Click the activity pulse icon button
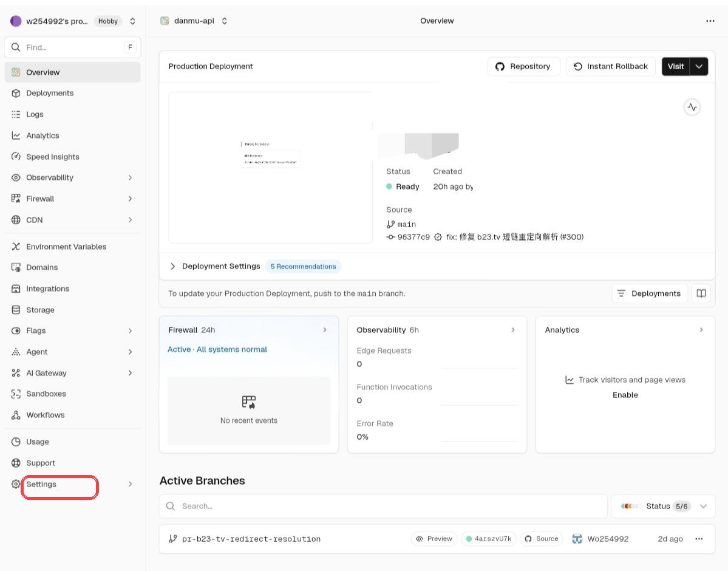728x571 pixels. (692, 108)
